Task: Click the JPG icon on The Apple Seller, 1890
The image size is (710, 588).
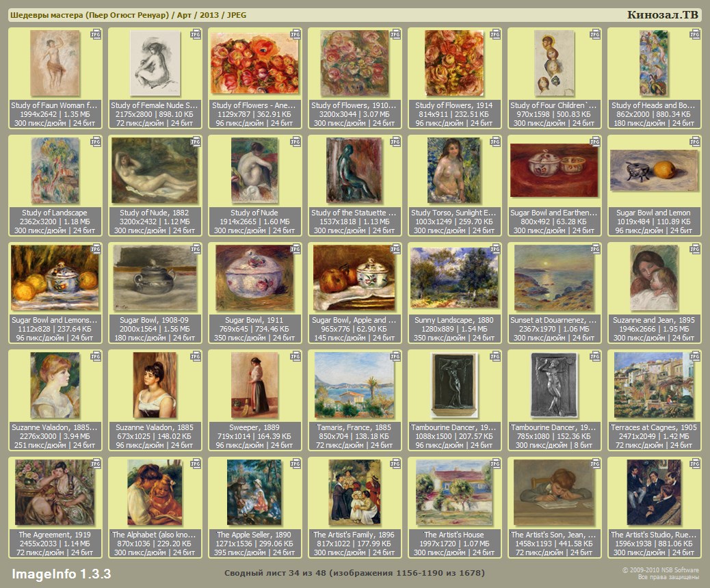Action: [295, 464]
